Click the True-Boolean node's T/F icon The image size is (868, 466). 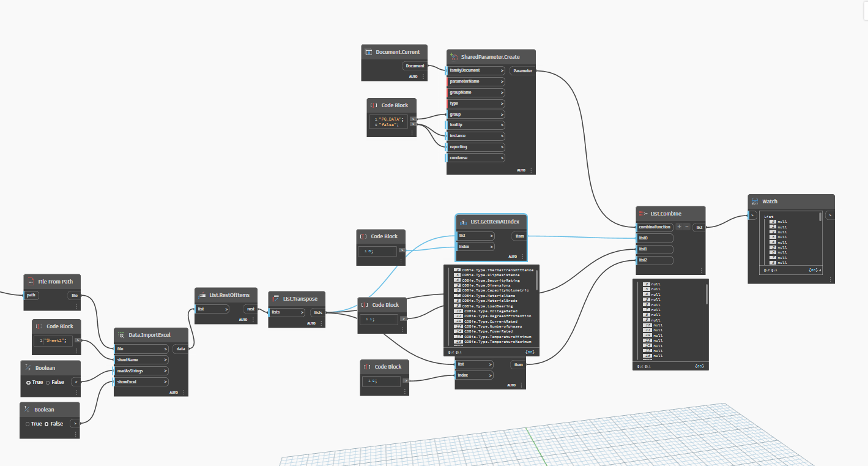point(28,368)
